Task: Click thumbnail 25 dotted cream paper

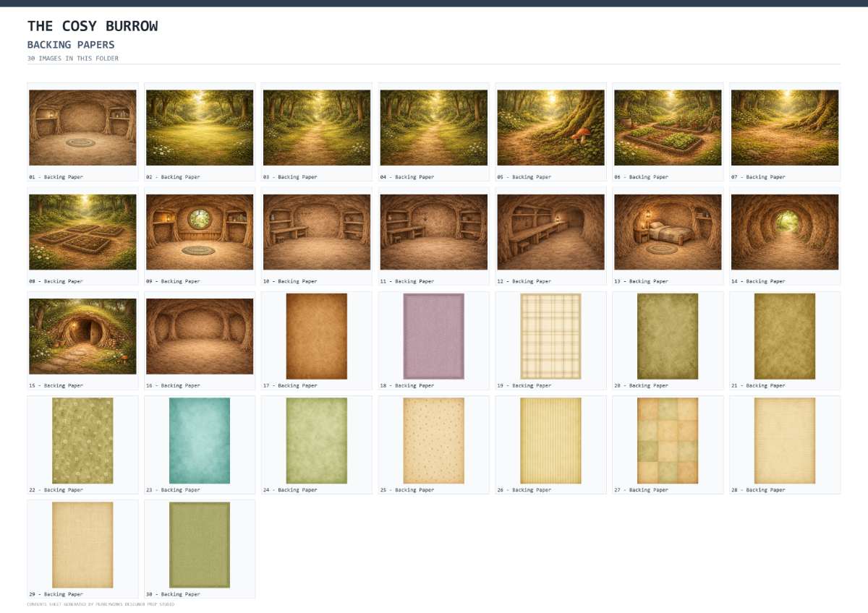Action: [x=434, y=441]
